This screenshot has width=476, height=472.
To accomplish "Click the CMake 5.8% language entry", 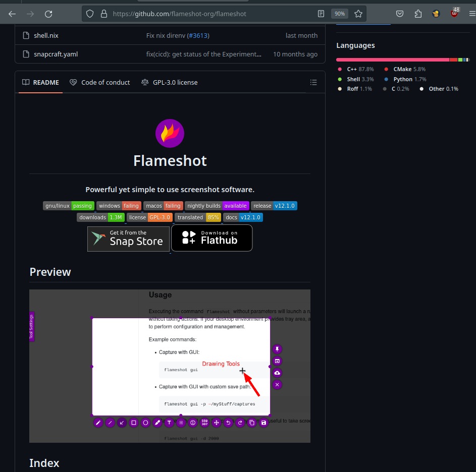I will pos(405,69).
